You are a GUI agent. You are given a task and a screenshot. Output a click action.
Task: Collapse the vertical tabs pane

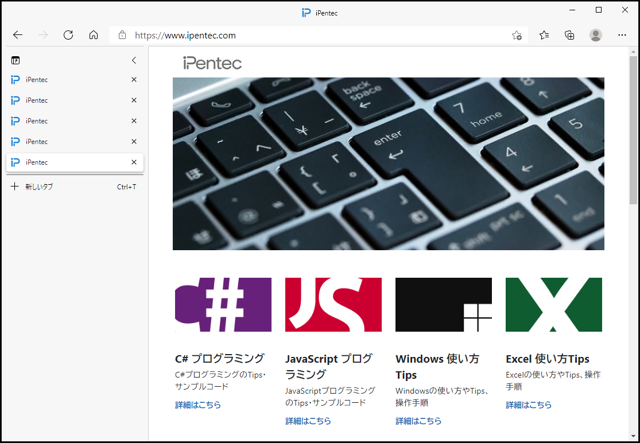click(x=134, y=60)
